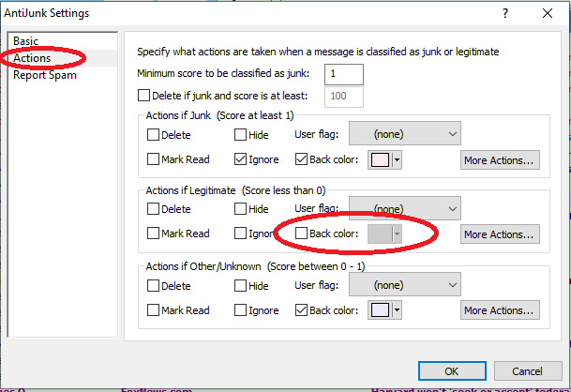Image resolution: width=571 pixels, height=392 pixels.
Task: Click More Actions for legitimate messages
Action: (x=500, y=234)
